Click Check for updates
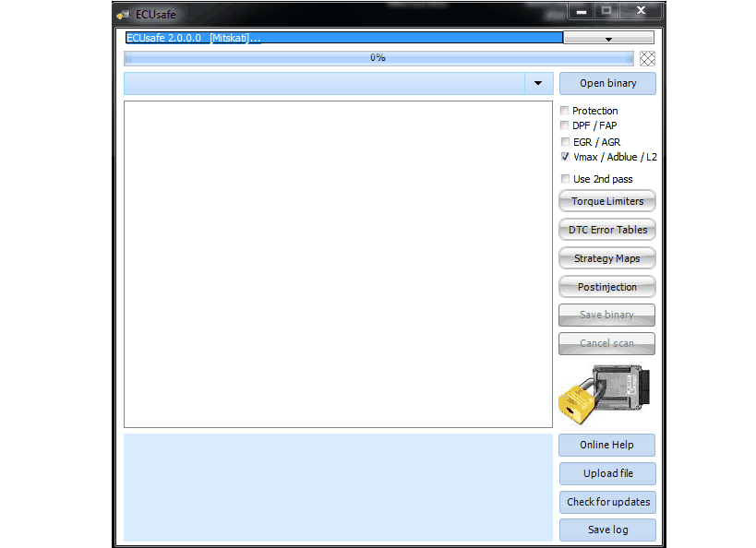This screenshot has height=548, width=756. coord(607,502)
